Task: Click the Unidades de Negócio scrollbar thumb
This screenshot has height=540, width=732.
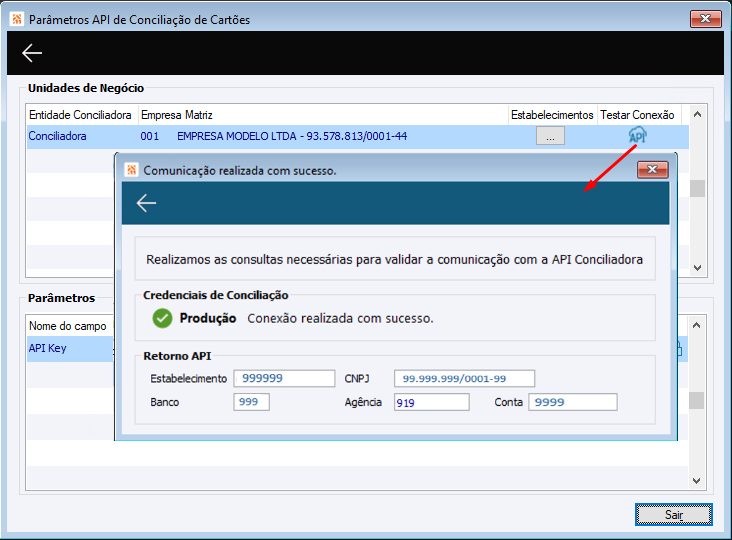Action: pos(697,189)
